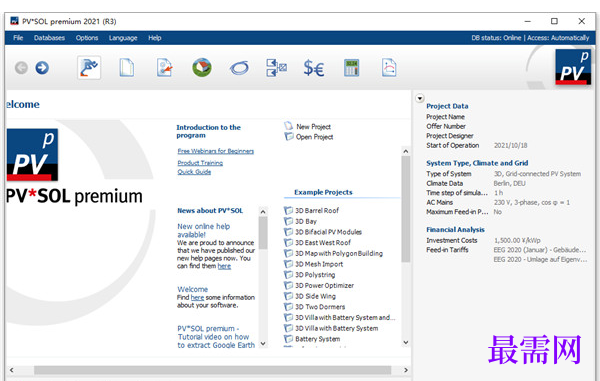600x381 pixels.
Task: Click the 3D Barrel Roof project icon
Action: coord(289,210)
